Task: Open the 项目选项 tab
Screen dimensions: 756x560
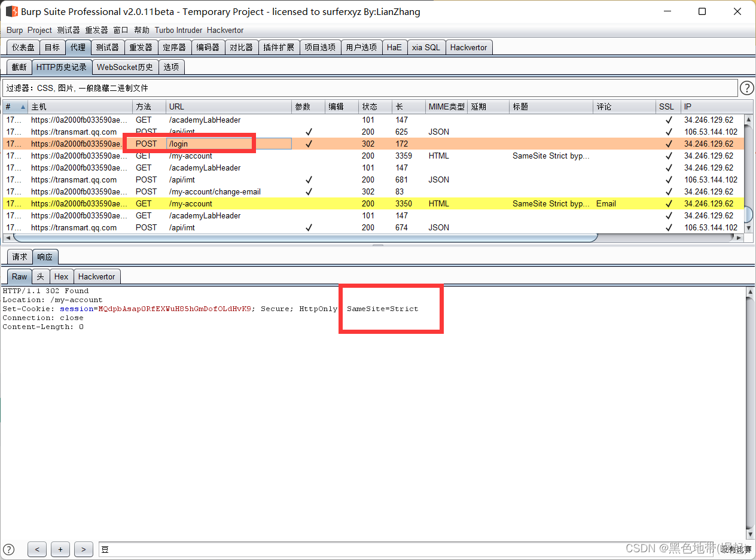Action: (320, 47)
